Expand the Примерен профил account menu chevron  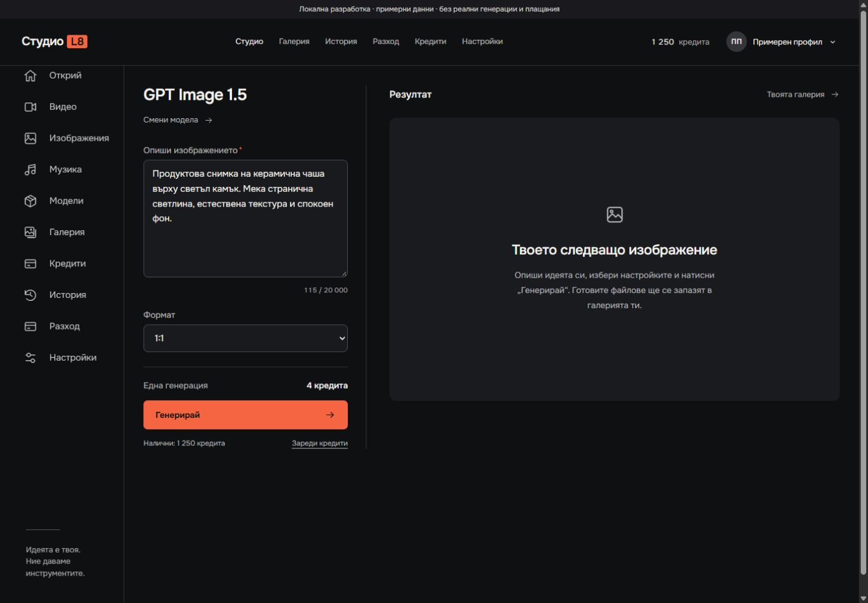point(833,42)
